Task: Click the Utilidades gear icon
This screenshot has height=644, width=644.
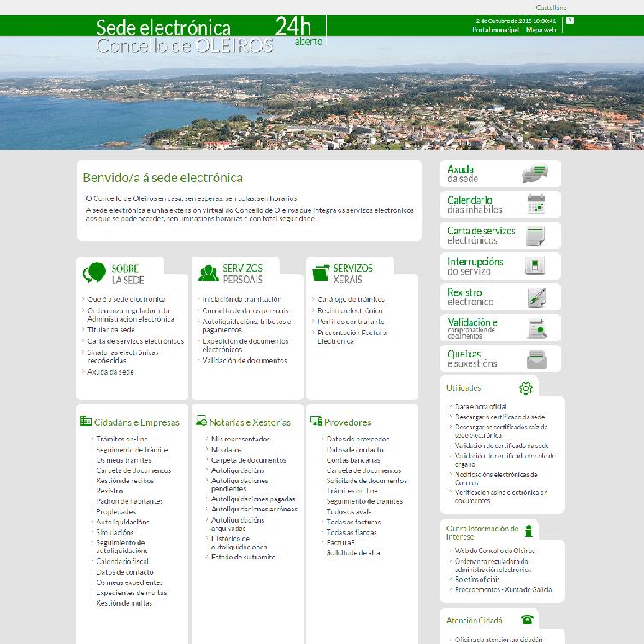Action: 525,388
